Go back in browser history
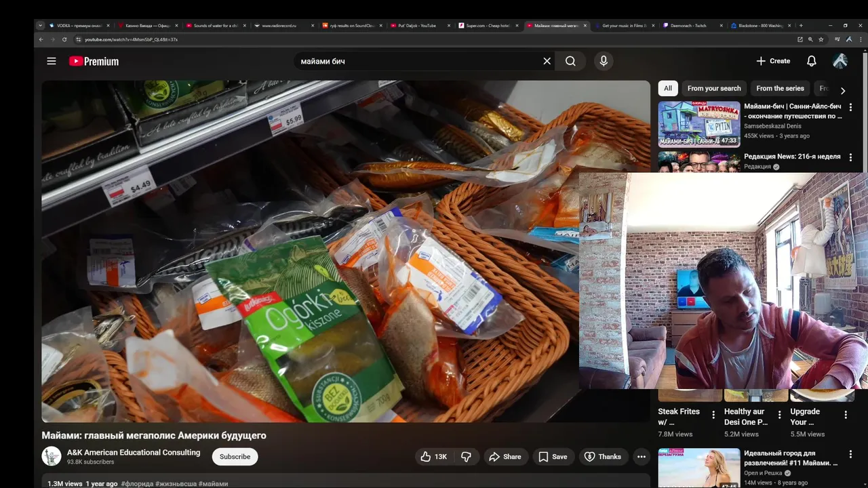 [x=41, y=39]
